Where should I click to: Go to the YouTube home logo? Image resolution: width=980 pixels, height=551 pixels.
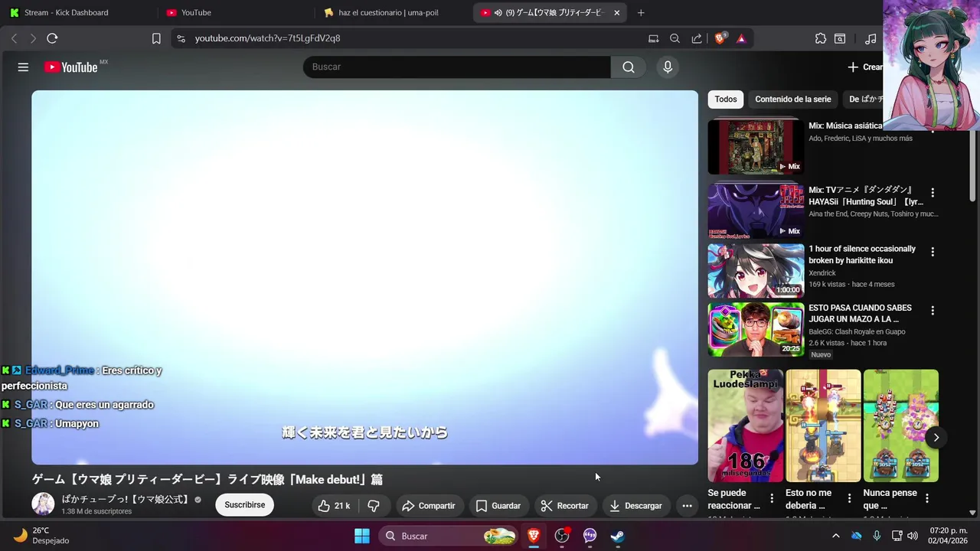point(70,67)
